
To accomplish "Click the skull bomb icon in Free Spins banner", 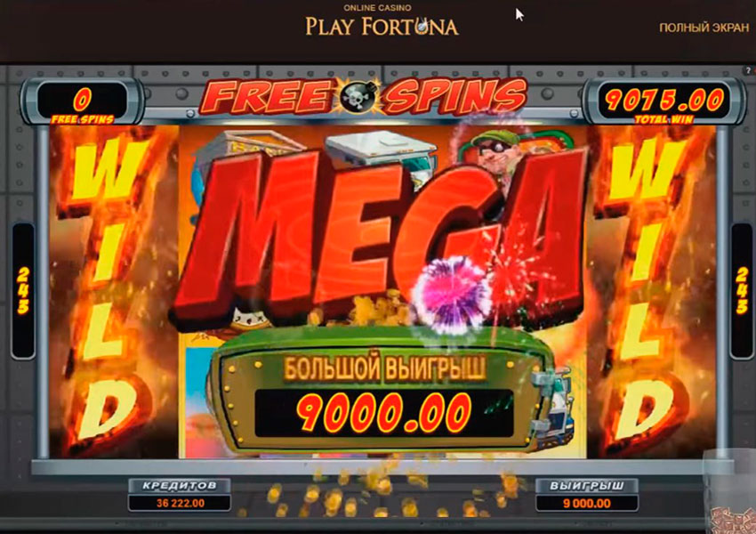I will [x=358, y=95].
